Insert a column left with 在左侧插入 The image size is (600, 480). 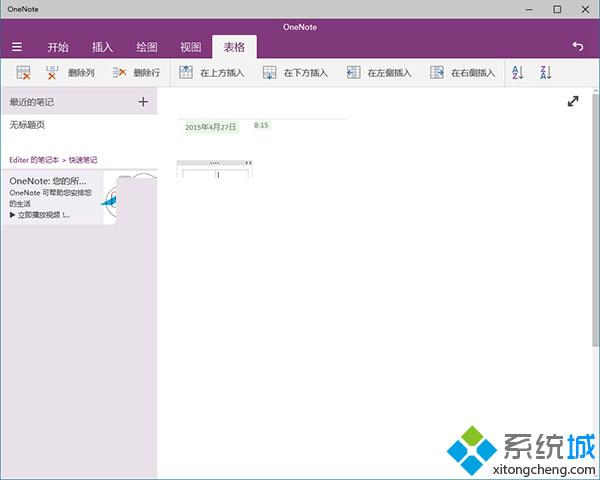pos(379,72)
